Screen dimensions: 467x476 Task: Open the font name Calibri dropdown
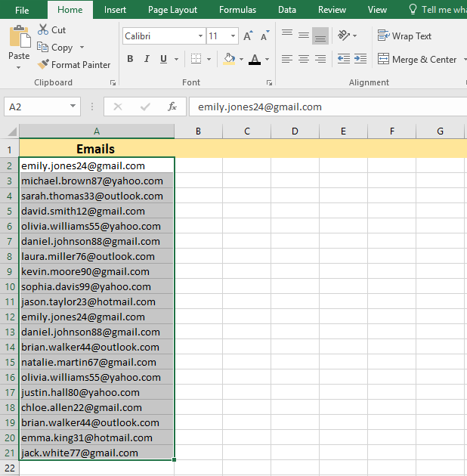point(200,36)
